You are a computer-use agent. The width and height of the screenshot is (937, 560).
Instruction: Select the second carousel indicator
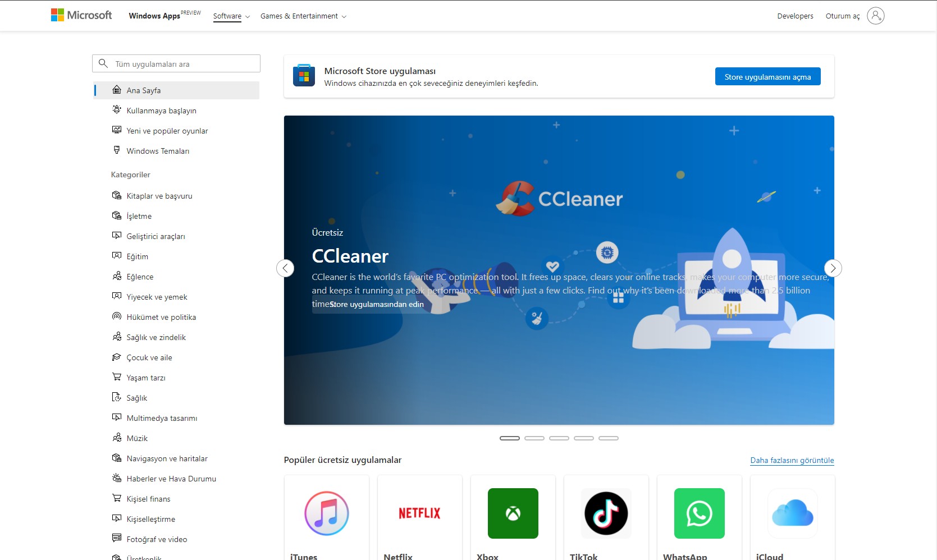click(534, 438)
